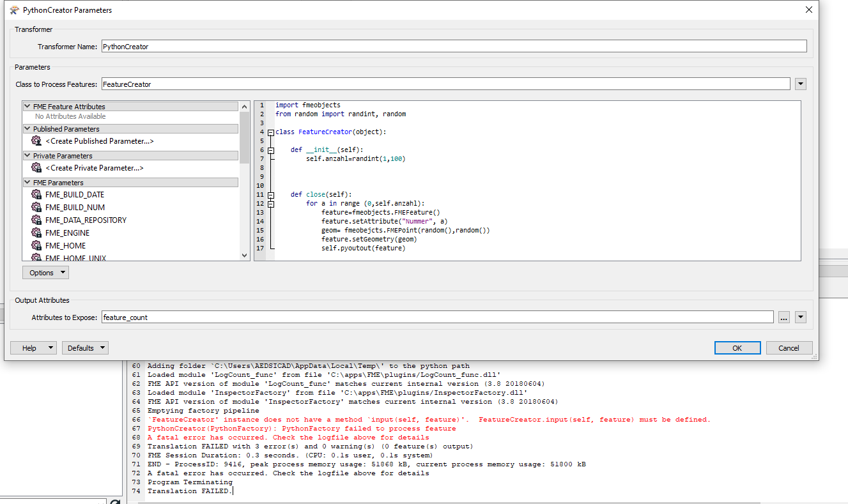Dismiss dialog with Cancel button
The width and height of the screenshot is (848, 504).
(789, 348)
